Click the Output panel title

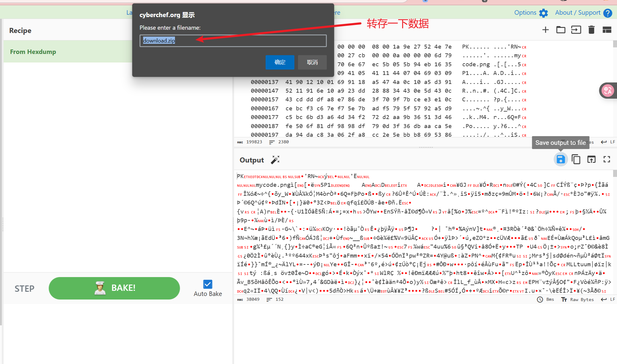pos(252,160)
